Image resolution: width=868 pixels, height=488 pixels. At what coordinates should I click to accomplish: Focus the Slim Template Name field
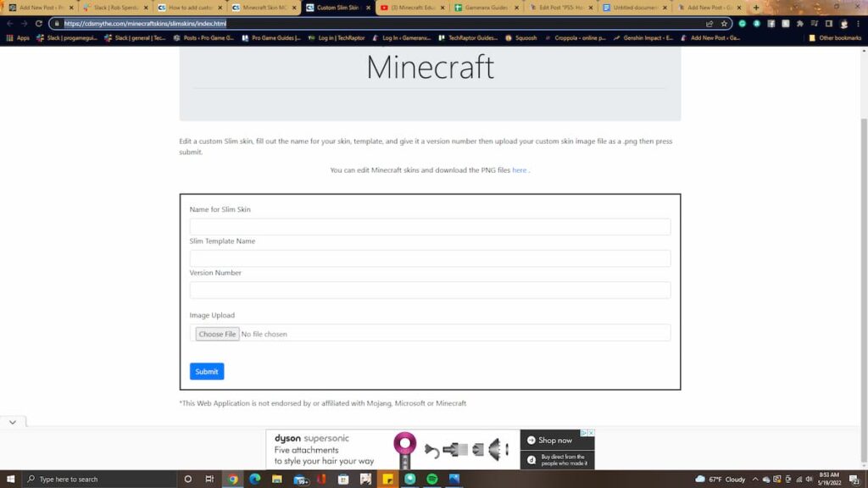tap(430, 258)
